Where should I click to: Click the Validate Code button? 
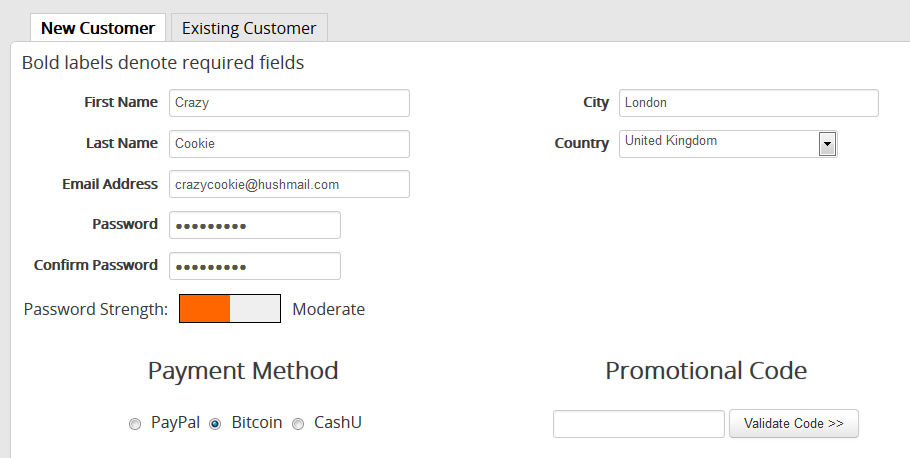(793, 424)
